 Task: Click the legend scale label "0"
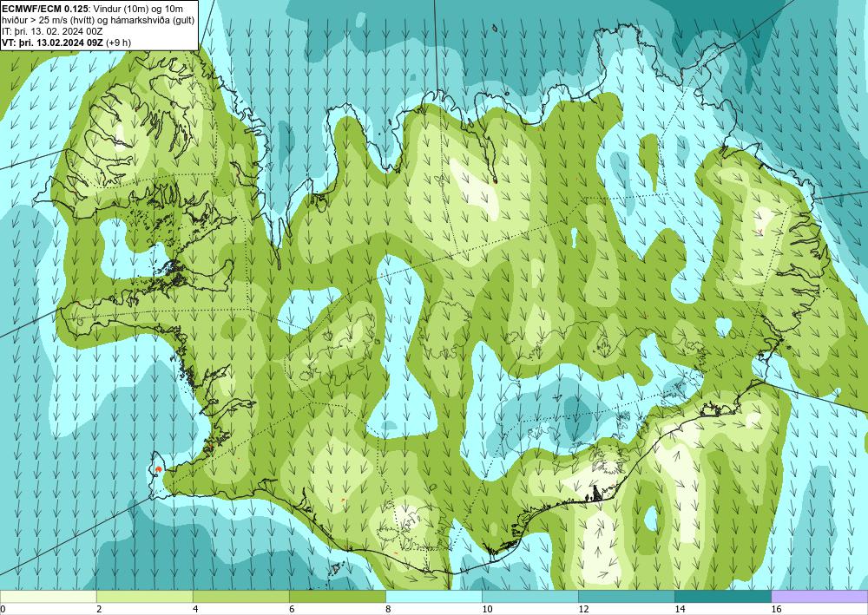(3, 609)
